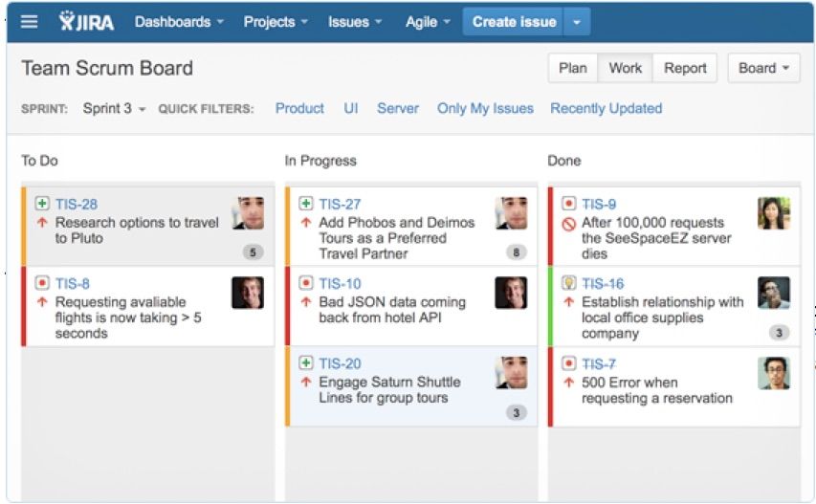This screenshot has height=504, width=816.
Task: Switch to the Plan tab
Action: (x=572, y=68)
